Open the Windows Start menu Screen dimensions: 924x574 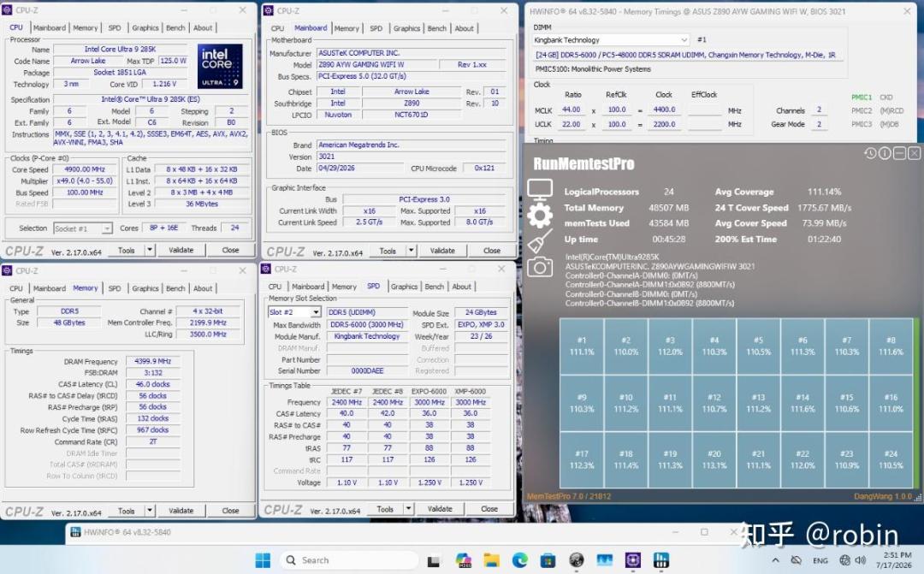pos(263,559)
